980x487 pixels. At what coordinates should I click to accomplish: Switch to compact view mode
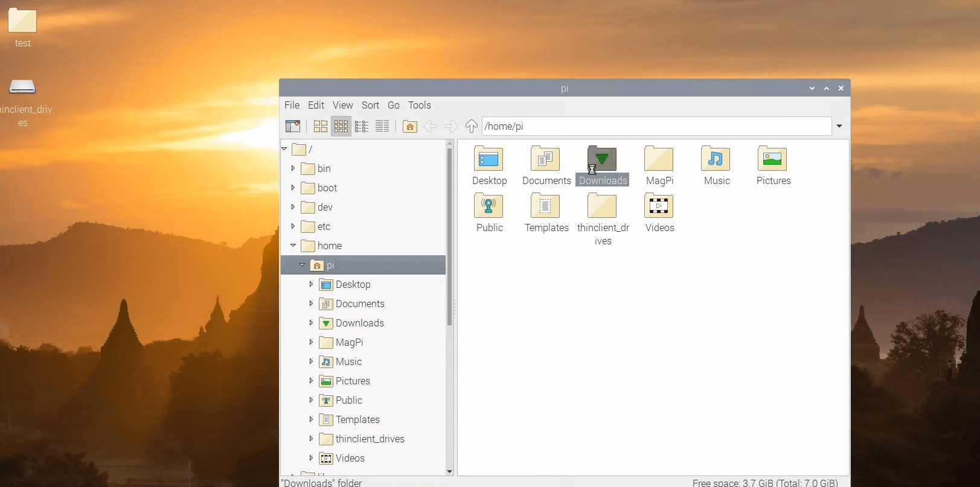[362, 126]
